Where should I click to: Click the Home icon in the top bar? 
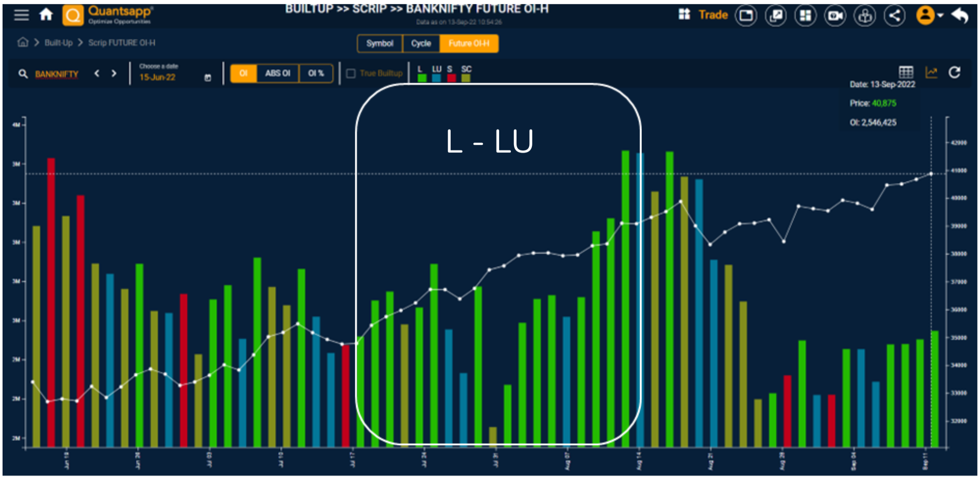[46, 15]
